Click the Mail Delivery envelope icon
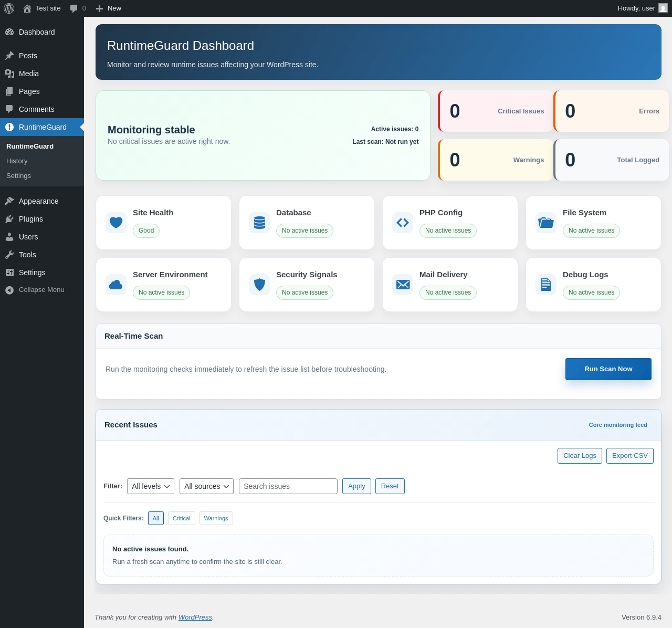The width and height of the screenshot is (672, 628). click(x=403, y=285)
